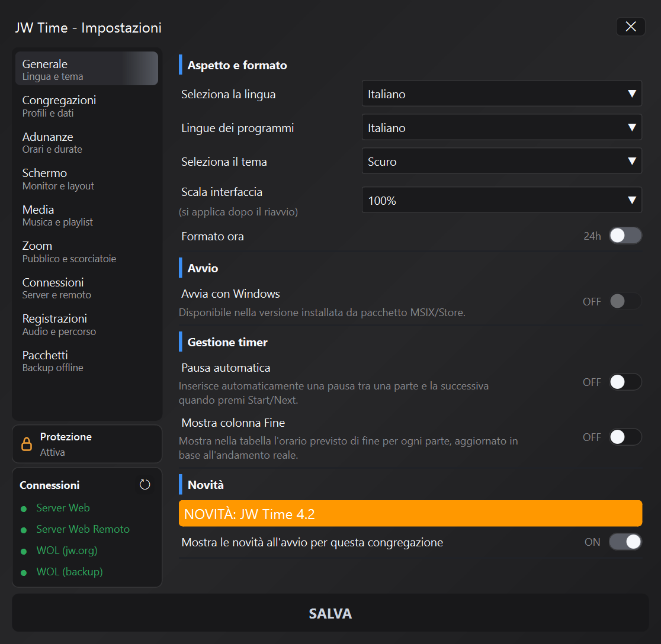Open the Connessioni sidebar section
This screenshot has height=644, width=661.
click(x=87, y=288)
